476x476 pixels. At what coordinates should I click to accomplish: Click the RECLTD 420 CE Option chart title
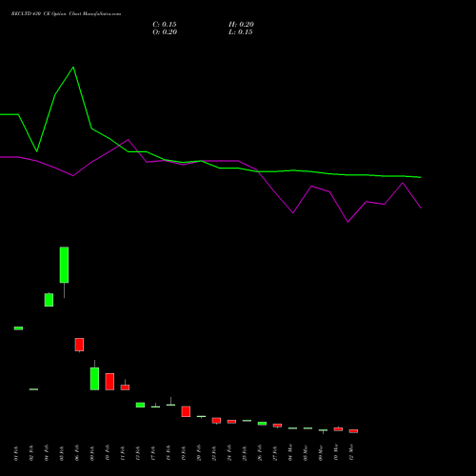[66, 14]
